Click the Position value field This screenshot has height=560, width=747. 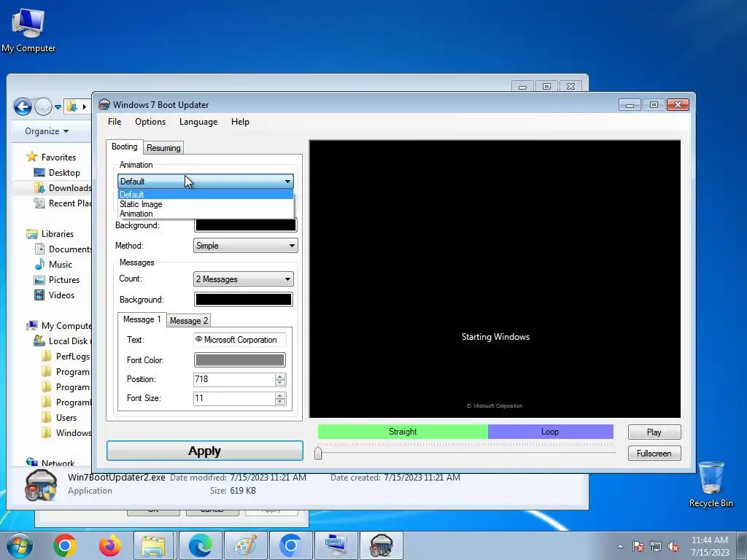pos(234,379)
